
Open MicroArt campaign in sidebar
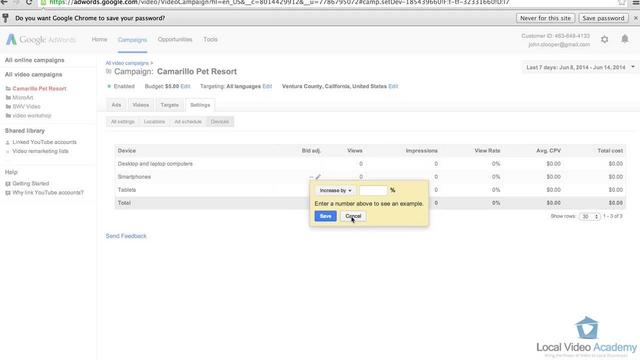[23, 98]
